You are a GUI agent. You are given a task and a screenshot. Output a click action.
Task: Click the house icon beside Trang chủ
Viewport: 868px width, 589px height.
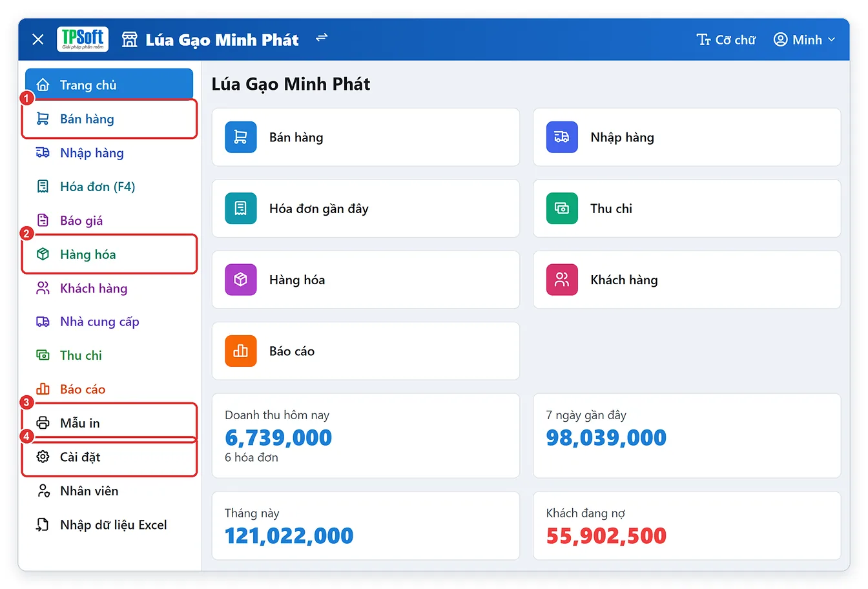coord(43,85)
